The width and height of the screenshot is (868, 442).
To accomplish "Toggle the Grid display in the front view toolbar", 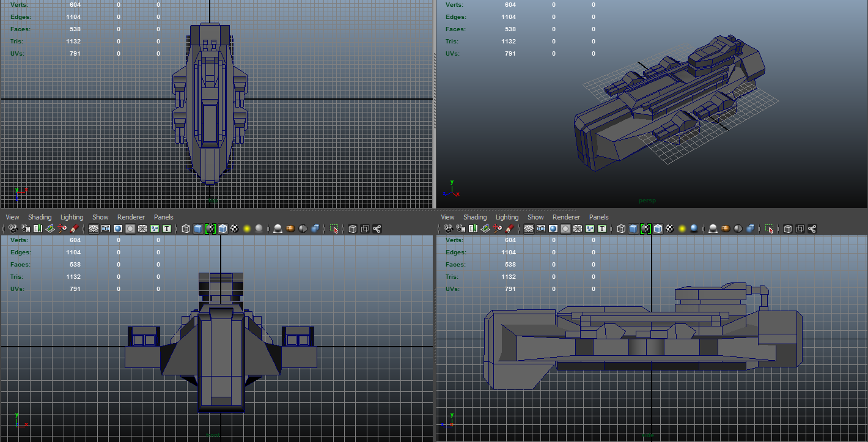I will [94, 229].
